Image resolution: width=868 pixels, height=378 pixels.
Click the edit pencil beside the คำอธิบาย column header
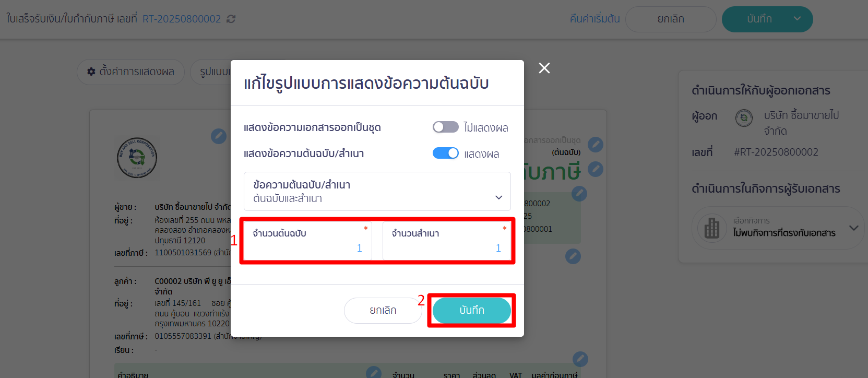click(374, 372)
